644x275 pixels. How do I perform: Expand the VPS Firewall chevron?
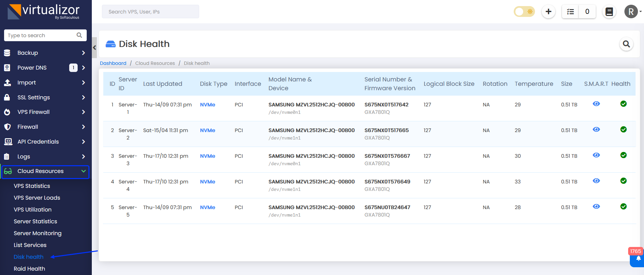point(83,112)
